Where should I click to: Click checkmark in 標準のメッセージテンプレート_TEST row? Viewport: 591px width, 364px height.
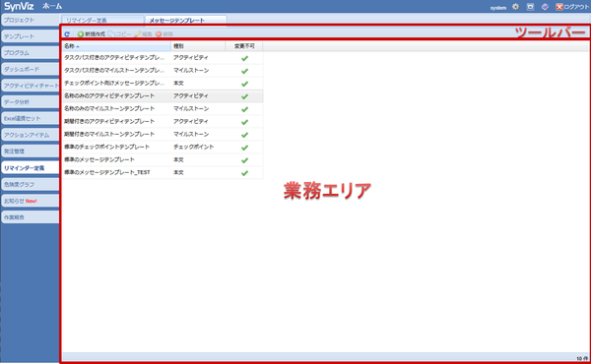[x=244, y=173]
